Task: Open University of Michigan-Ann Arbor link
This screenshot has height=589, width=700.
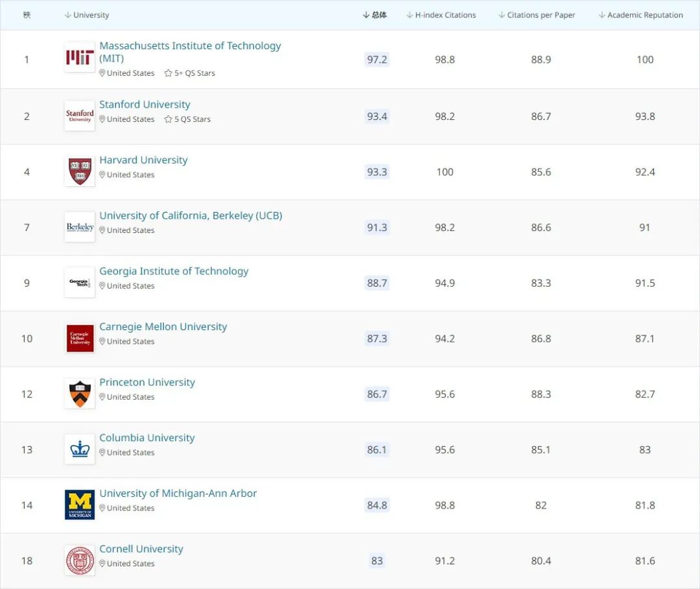Action: click(178, 494)
